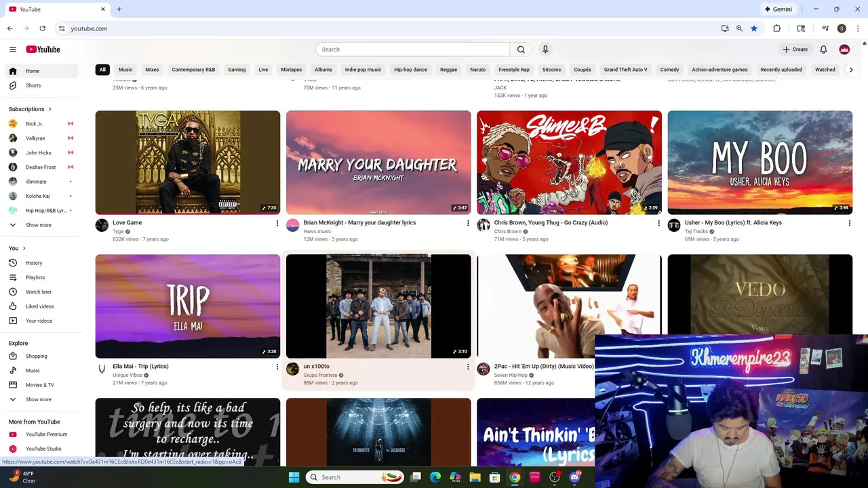Image resolution: width=868 pixels, height=488 pixels.
Task: Click the YouTube logo
Action: (43, 49)
